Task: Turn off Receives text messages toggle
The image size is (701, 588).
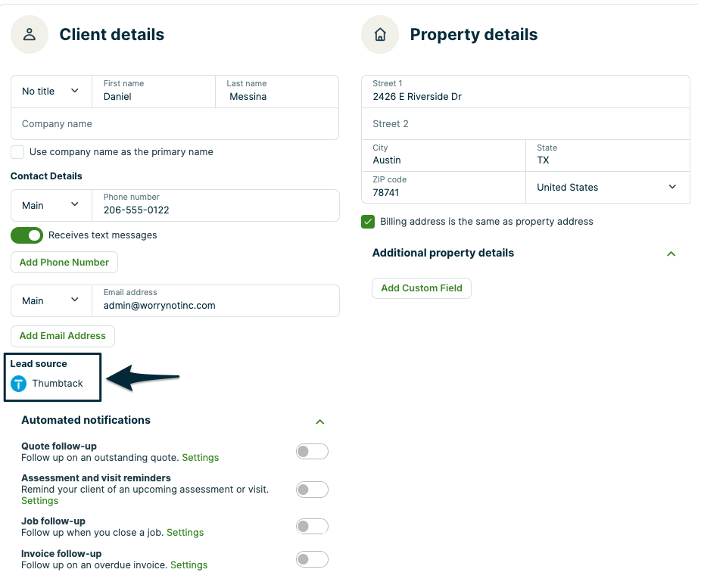Action: click(x=26, y=235)
